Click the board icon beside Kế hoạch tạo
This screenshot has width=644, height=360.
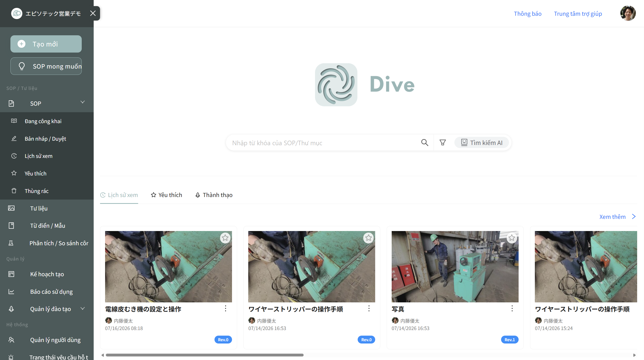point(11,274)
